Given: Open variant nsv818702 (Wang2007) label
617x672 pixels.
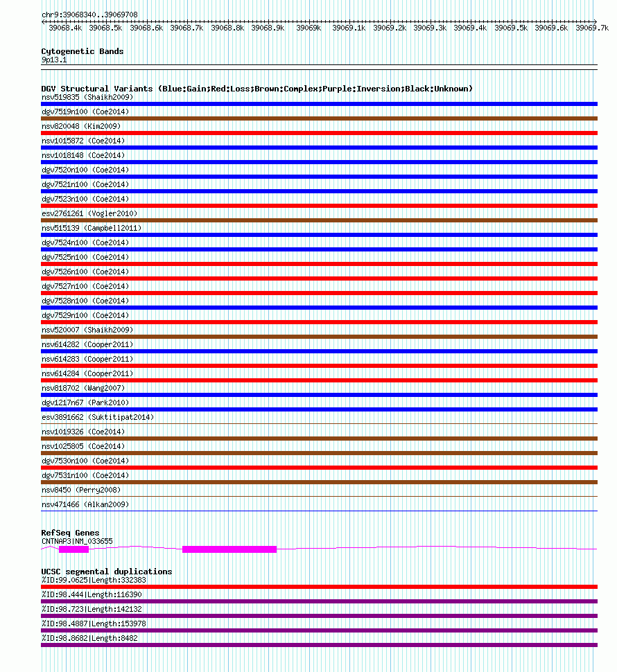Looking at the screenshot, I should [83, 389].
